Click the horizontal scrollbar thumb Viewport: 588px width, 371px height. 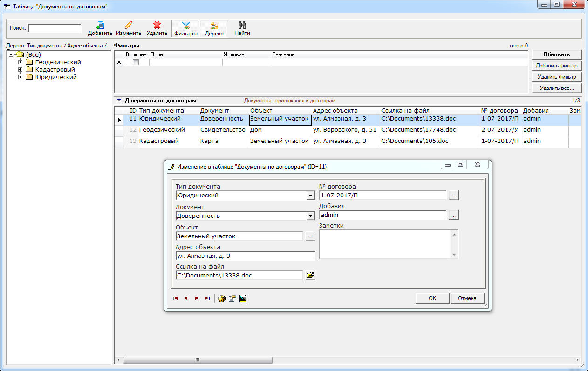point(198,360)
